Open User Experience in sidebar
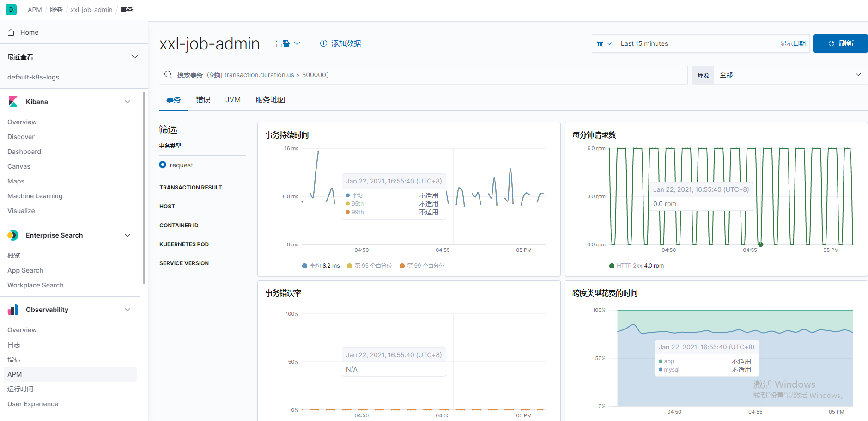 [x=33, y=404]
